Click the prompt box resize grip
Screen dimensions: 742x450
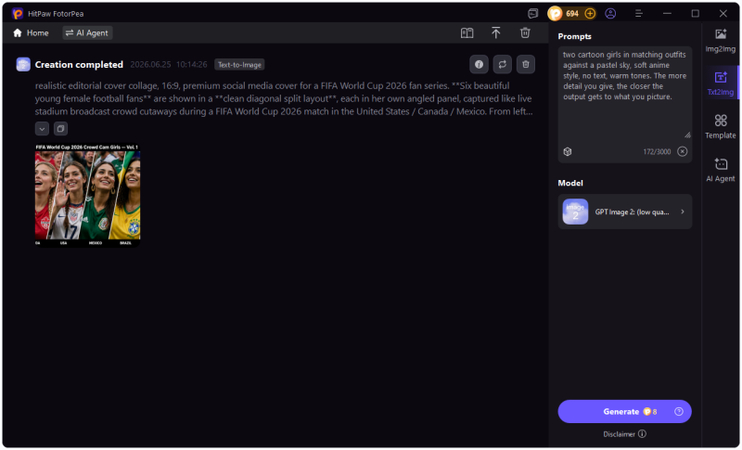click(x=687, y=135)
